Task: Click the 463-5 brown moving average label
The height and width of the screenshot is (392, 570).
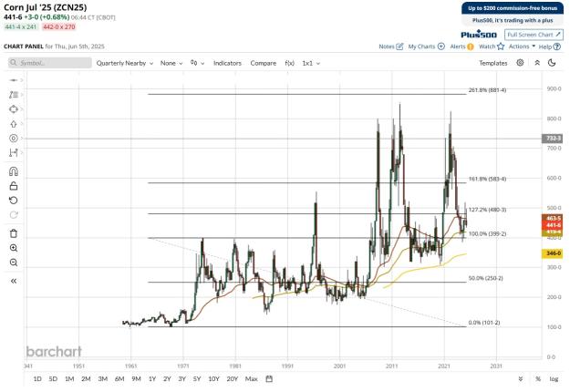Action: [552, 218]
